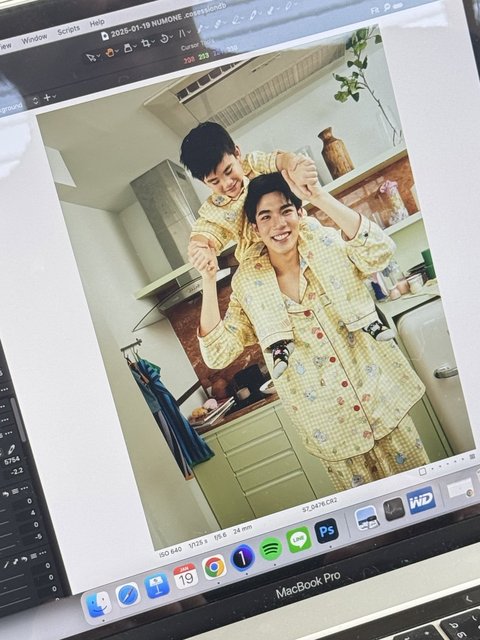Open Photoshop from the Dock
This screenshot has height=640, width=480.
click(x=327, y=531)
